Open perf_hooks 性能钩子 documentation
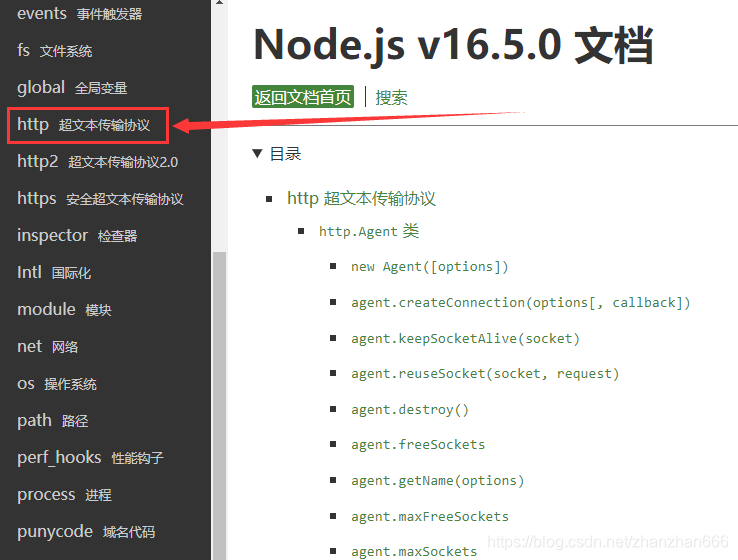The width and height of the screenshot is (738, 560). [90, 458]
